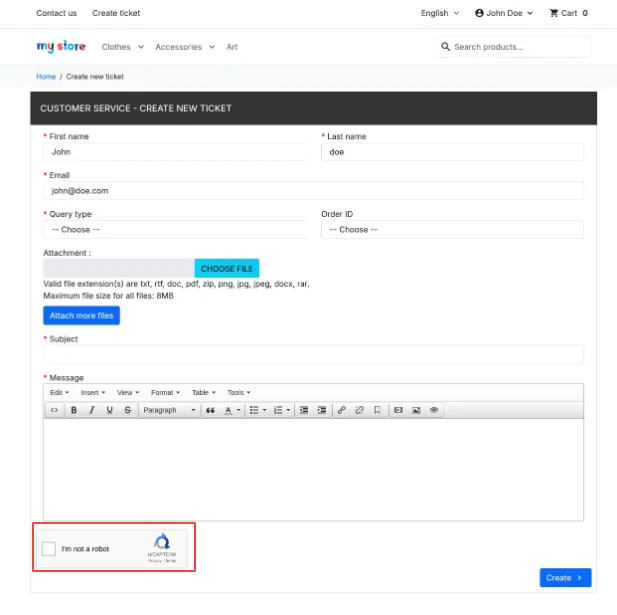The image size is (617, 615).
Task: Expand the Paragraph format dropdown
Action: [x=169, y=410]
